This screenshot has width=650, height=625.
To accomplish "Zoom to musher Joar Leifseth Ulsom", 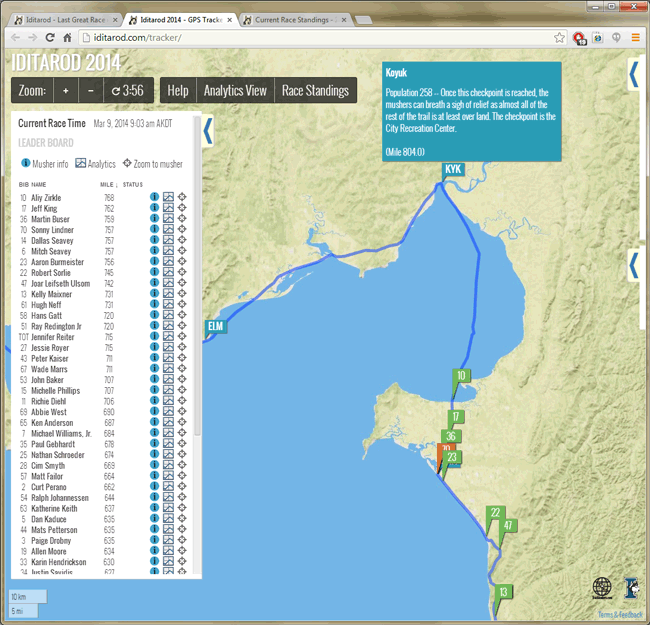I will pos(182,283).
